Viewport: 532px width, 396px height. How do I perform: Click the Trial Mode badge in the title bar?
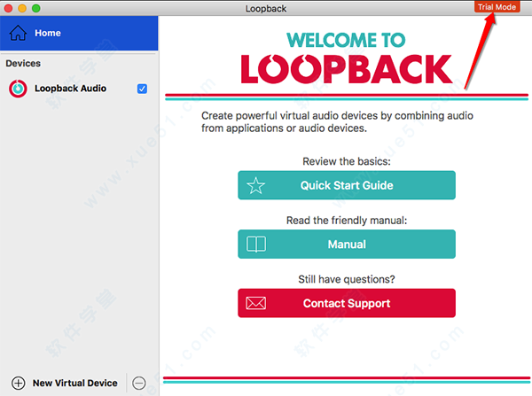(x=497, y=7)
